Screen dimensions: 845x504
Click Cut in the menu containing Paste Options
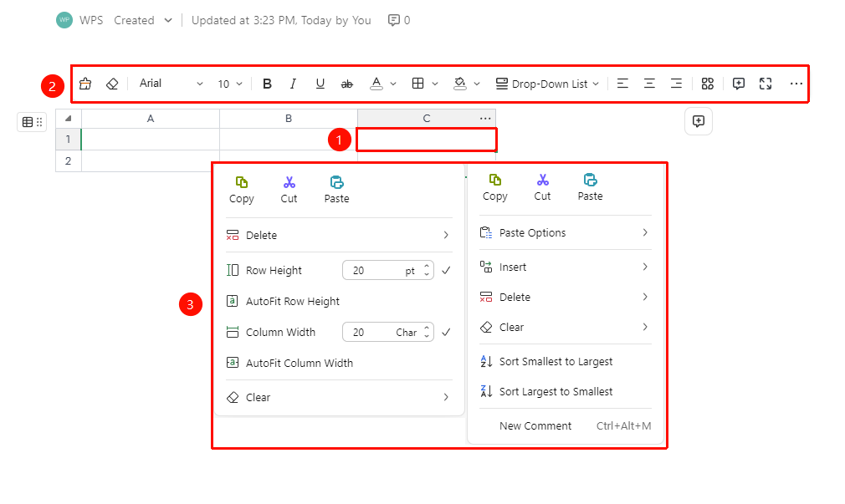[542, 188]
